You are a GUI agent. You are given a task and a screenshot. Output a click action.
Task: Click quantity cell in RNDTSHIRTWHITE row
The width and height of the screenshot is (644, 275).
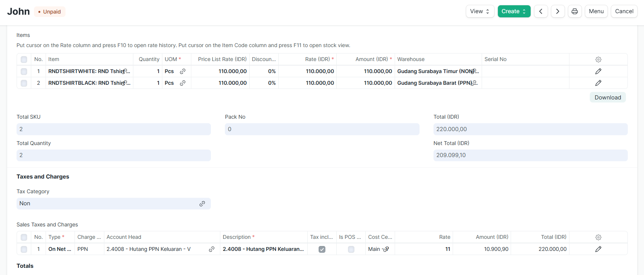point(148,71)
